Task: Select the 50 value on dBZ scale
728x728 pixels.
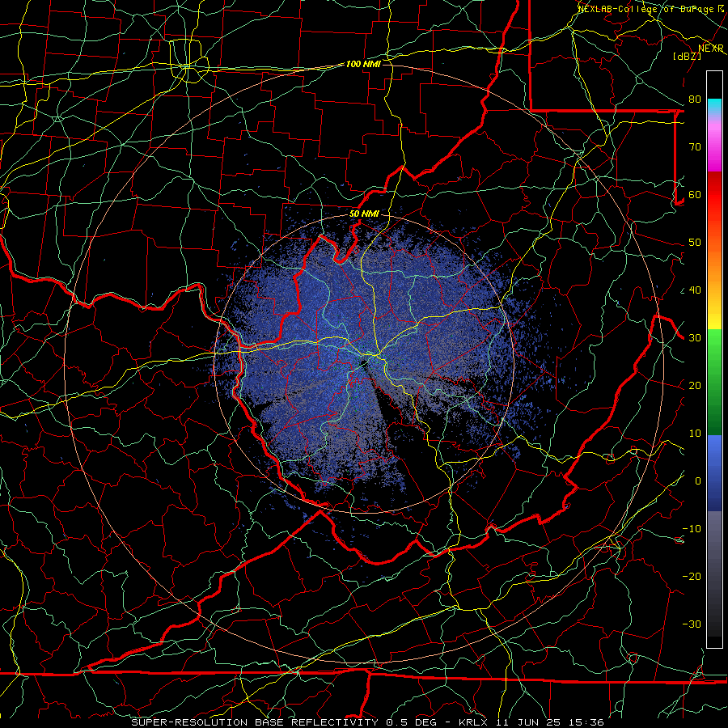Action: coord(695,243)
